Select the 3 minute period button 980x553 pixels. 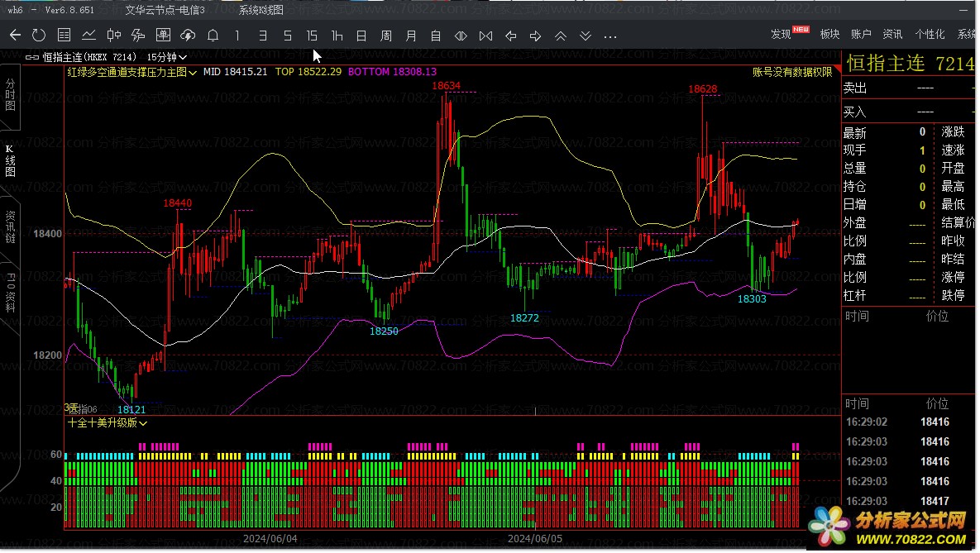click(262, 36)
